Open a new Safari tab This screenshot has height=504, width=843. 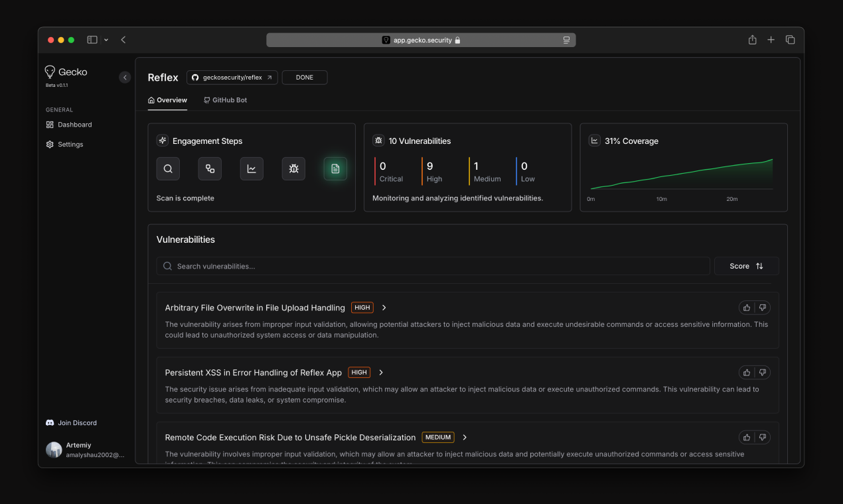[771, 40]
